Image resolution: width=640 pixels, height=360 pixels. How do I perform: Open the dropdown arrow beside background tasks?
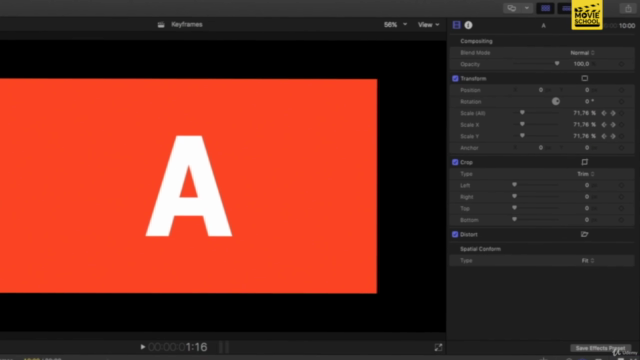tap(527, 8)
